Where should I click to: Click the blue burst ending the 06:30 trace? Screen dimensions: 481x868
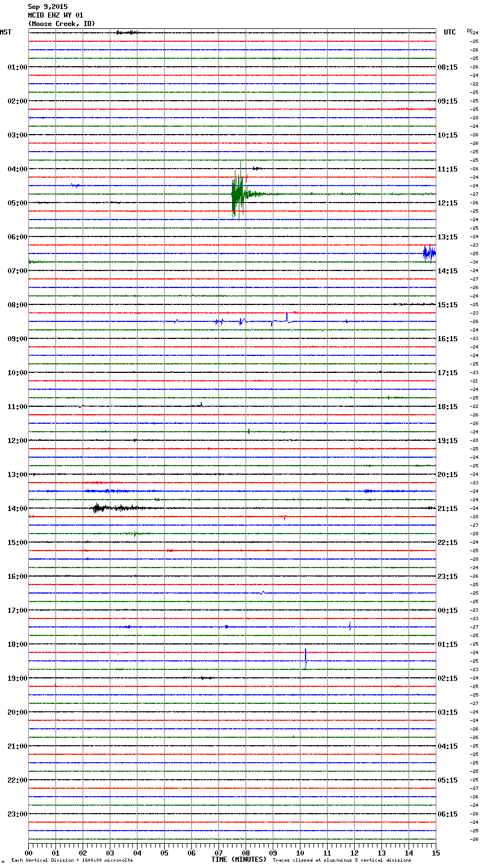tap(430, 253)
